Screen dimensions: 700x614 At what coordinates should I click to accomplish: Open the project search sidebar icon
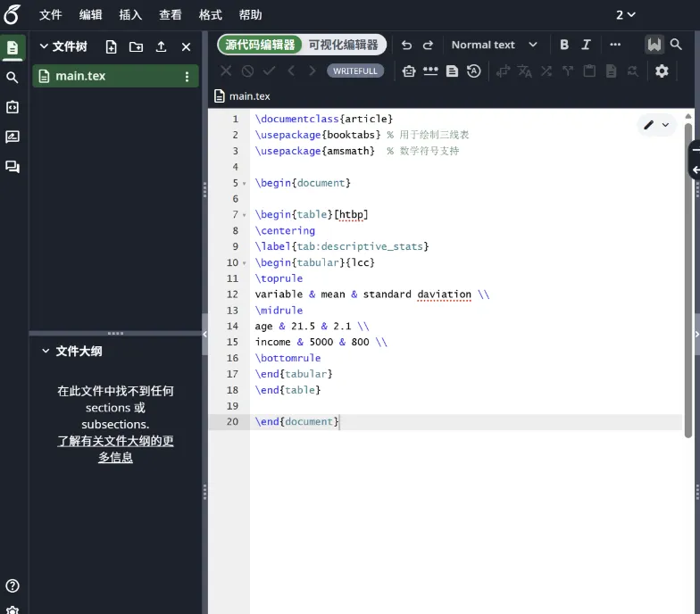(x=12, y=77)
